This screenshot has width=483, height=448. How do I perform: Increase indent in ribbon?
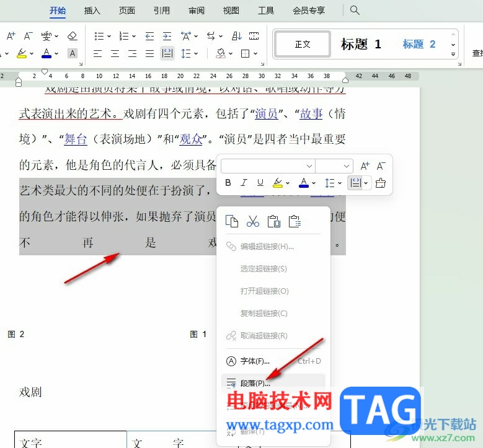point(167,36)
